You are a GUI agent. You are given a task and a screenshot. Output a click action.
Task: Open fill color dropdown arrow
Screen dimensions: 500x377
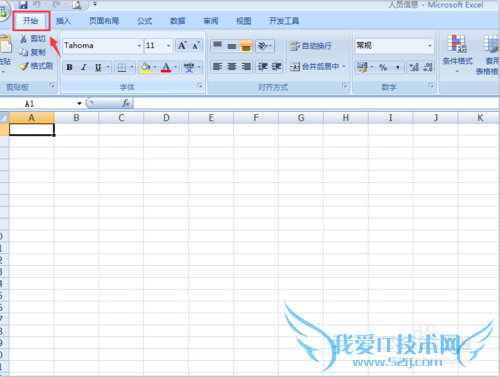[x=155, y=67]
